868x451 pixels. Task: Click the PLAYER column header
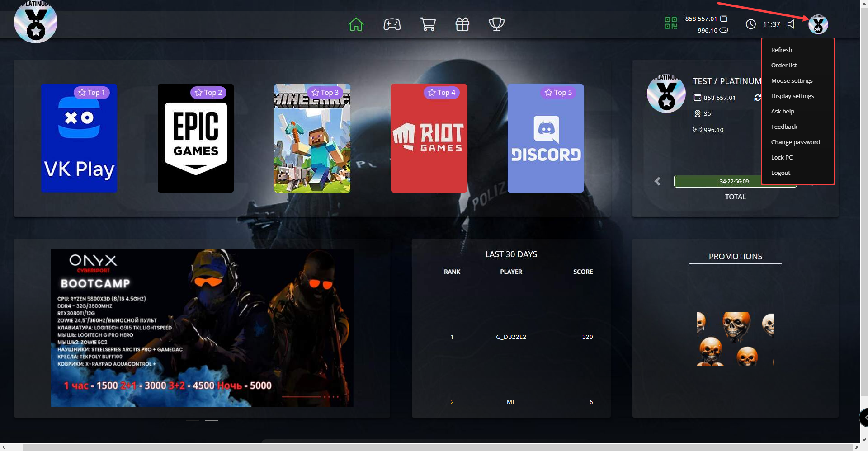[511, 272]
